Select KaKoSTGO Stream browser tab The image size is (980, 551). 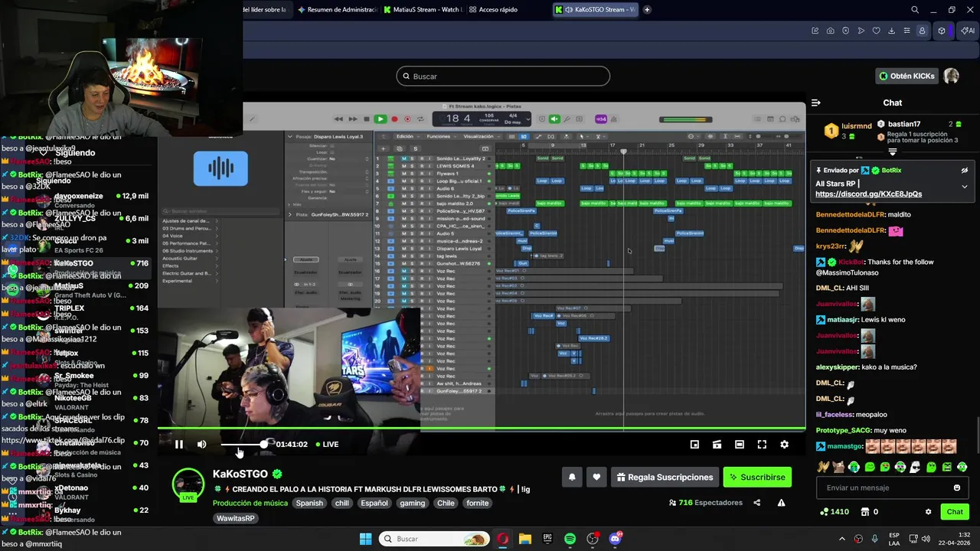click(x=596, y=9)
